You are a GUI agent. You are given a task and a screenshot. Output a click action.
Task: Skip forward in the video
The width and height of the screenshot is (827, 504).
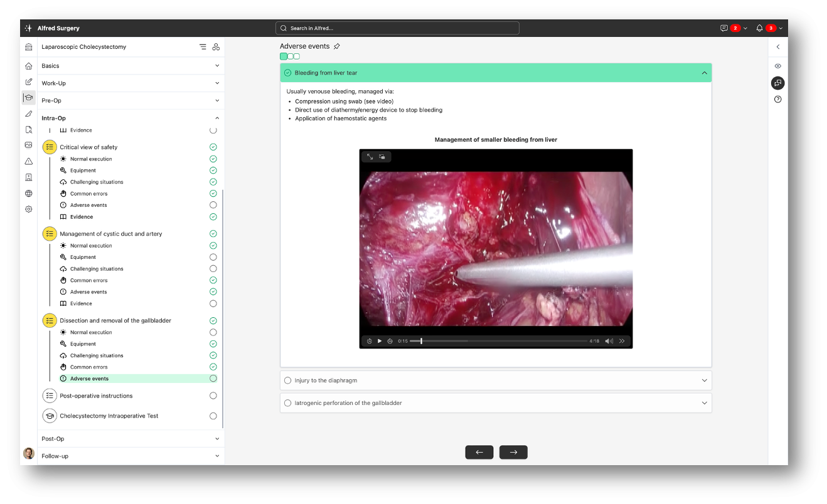point(390,341)
